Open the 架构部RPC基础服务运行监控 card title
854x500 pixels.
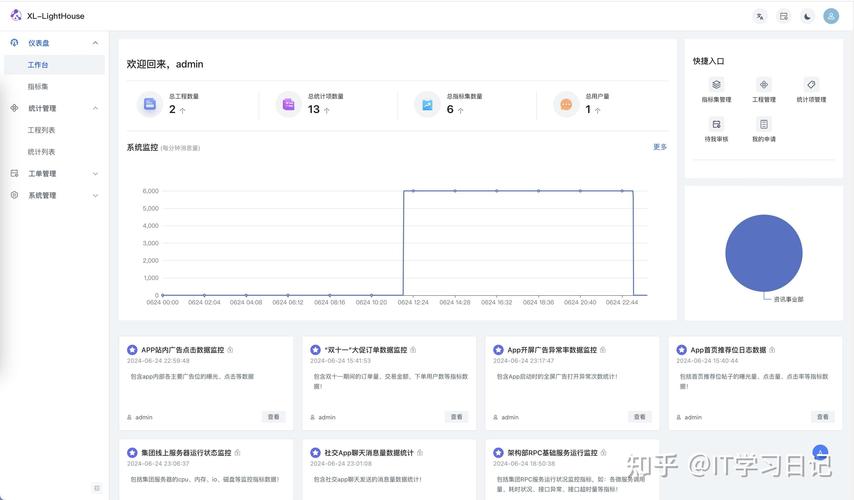tap(552, 453)
